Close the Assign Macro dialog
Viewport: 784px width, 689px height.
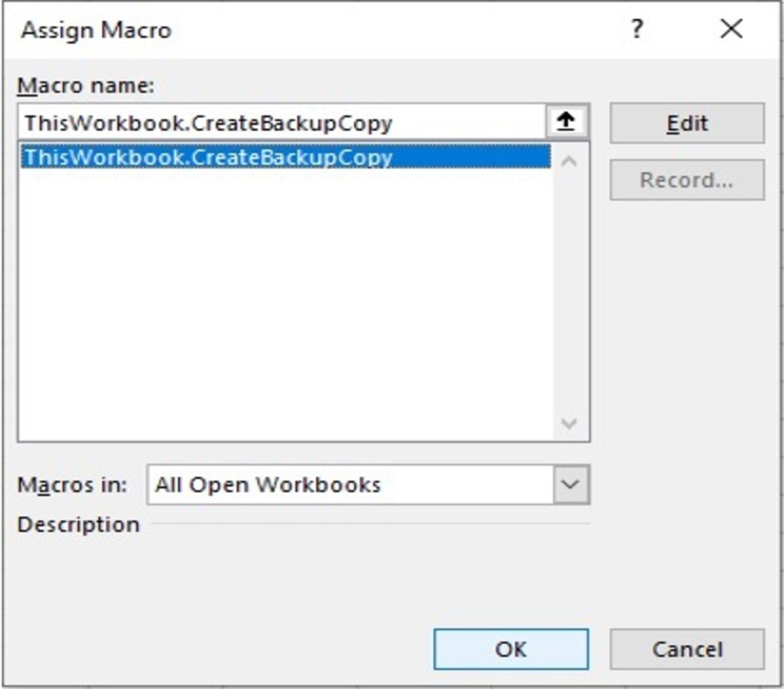coord(731,29)
